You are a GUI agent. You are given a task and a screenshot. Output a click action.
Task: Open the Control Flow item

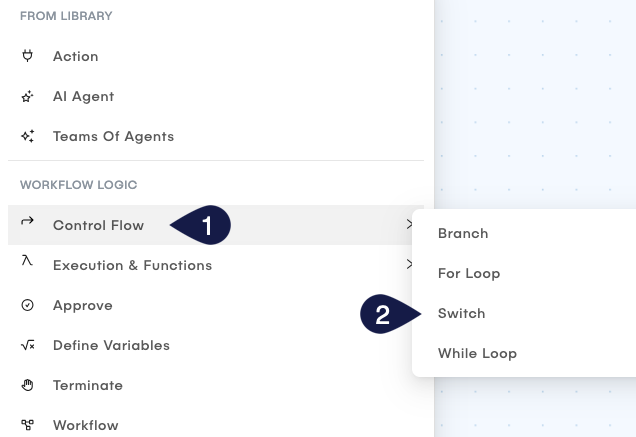98,225
